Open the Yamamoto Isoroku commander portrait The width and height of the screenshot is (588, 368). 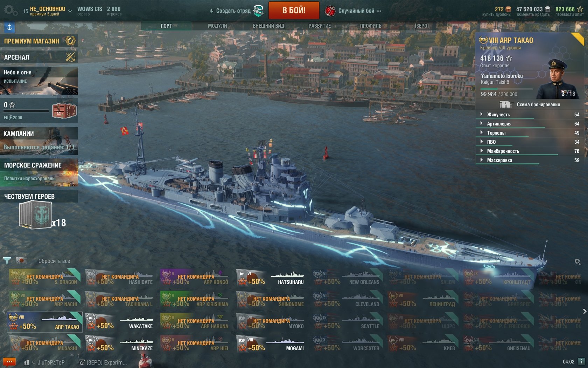click(x=556, y=80)
